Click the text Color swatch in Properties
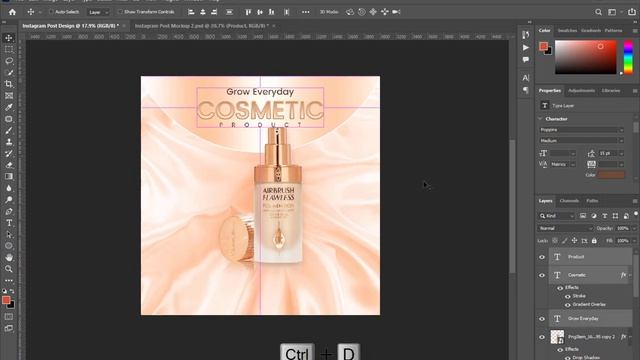This screenshot has height=360, width=640. [611, 175]
